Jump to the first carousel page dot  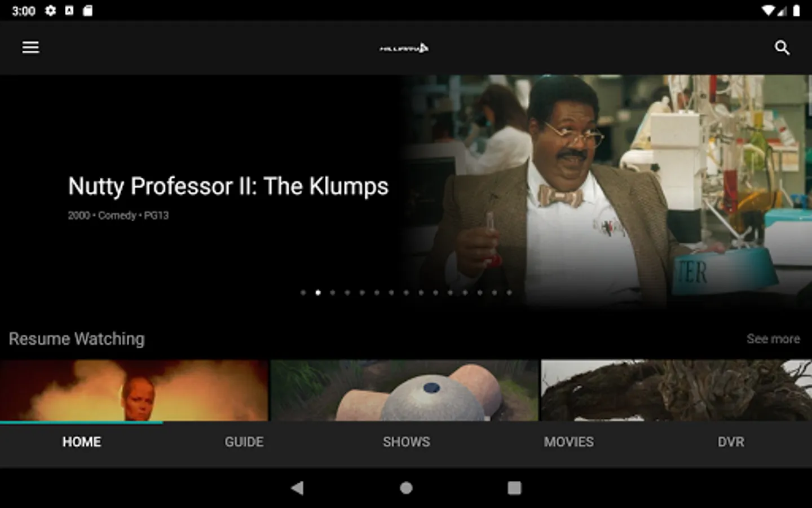coord(303,292)
